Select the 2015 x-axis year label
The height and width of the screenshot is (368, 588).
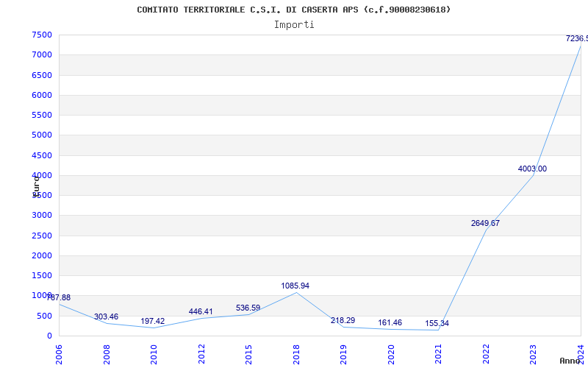pyautogui.click(x=249, y=353)
